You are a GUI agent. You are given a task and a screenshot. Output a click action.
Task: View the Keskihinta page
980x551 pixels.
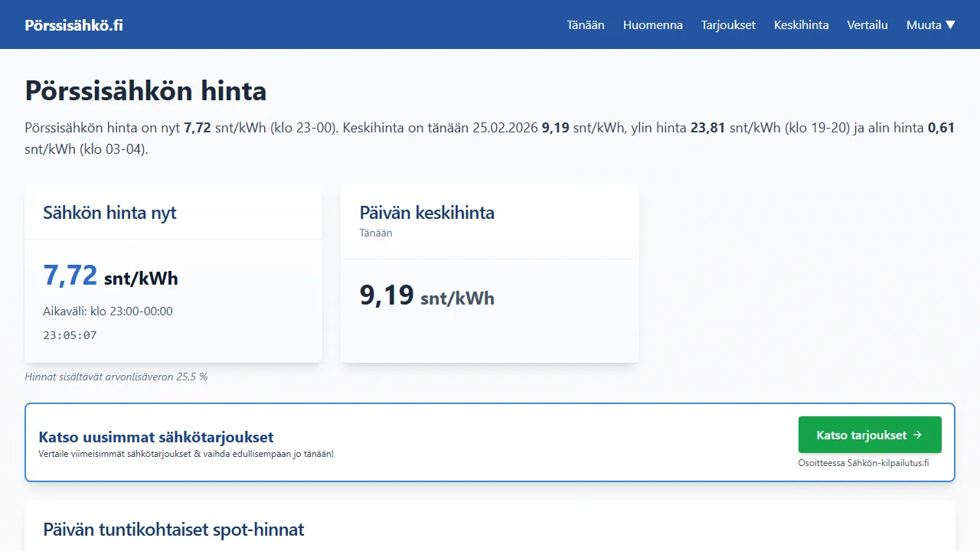(801, 24)
